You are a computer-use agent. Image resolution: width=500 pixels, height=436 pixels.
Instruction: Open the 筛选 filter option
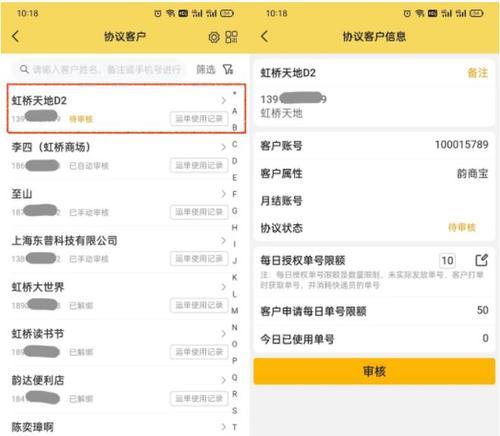pyautogui.click(x=206, y=69)
